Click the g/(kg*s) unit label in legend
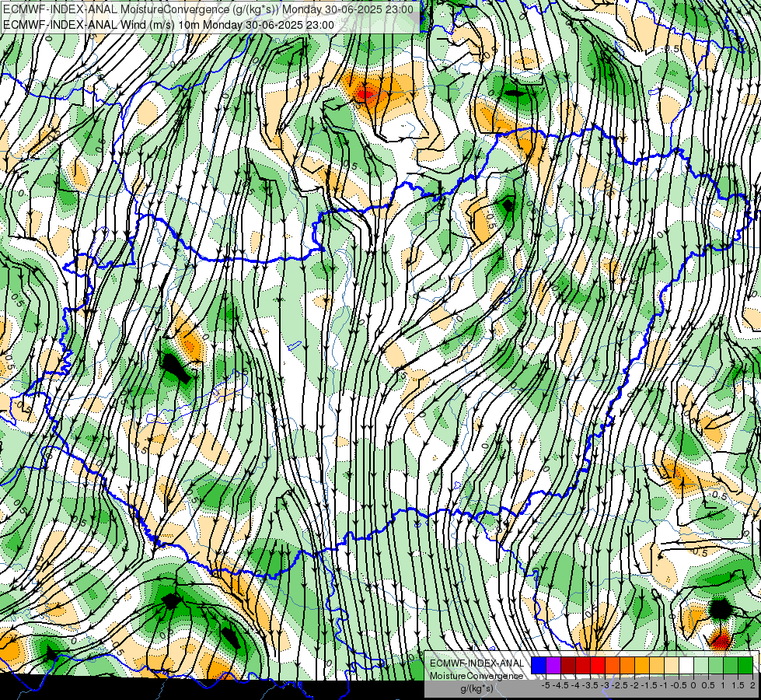Image resolution: width=761 pixels, height=700 pixels. click(x=477, y=689)
